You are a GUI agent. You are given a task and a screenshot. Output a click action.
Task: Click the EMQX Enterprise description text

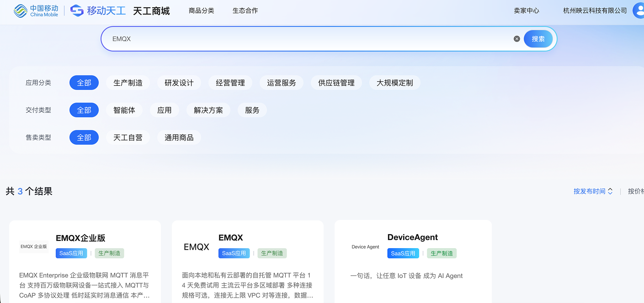click(84, 285)
